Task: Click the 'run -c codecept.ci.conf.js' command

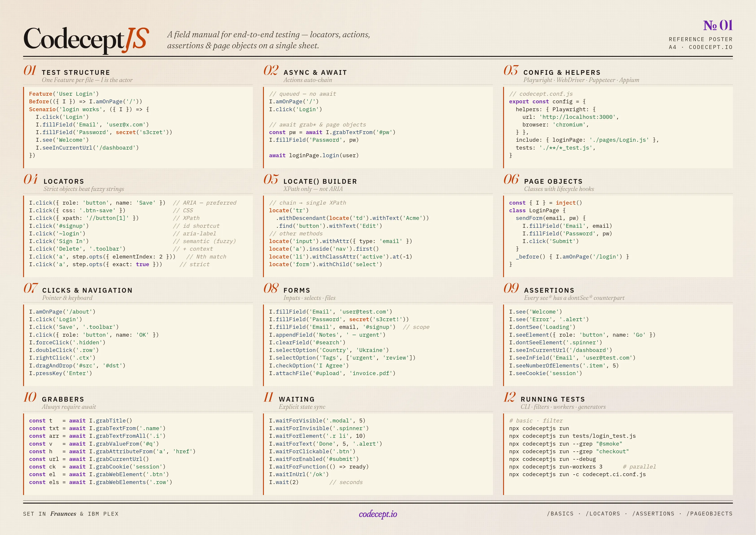Action: pos(578,474)
